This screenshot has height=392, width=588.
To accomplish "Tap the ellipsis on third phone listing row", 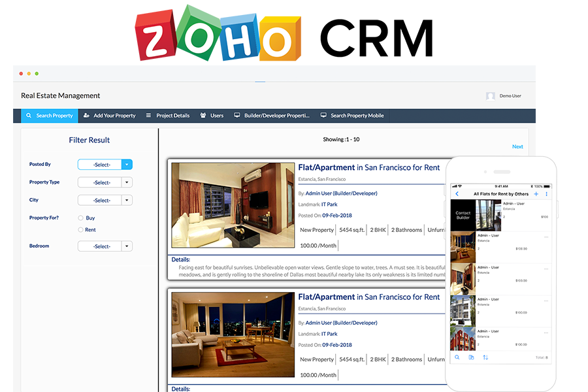I will (546, 269).
